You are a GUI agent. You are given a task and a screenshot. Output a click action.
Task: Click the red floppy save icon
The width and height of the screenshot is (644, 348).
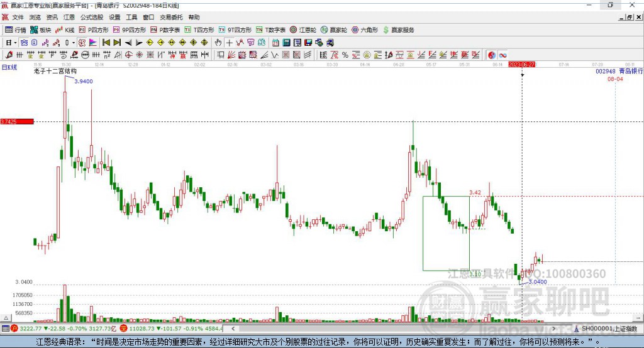(x=308, y=43)
